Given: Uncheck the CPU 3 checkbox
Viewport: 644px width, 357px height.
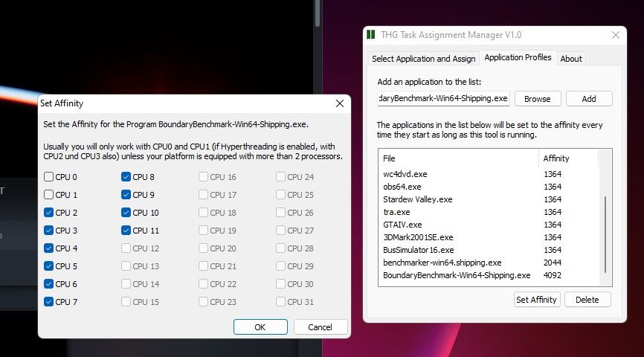Looking at the screenshot, I should click(x=48, y=231).
